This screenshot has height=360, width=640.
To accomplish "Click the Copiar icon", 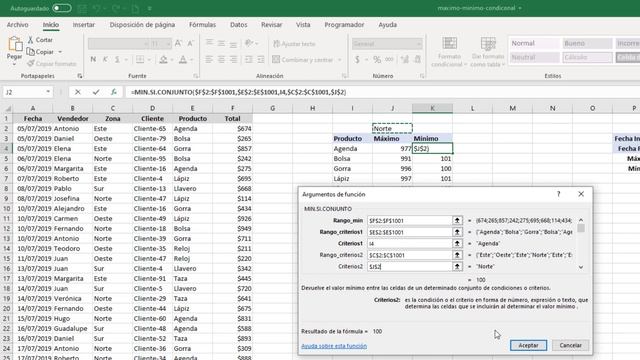I will [x=31, y=52].
